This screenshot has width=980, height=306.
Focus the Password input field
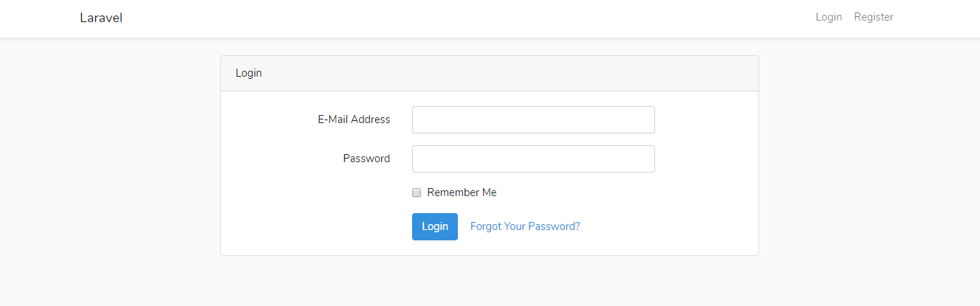pyautogui.click(x=533, y=159)
